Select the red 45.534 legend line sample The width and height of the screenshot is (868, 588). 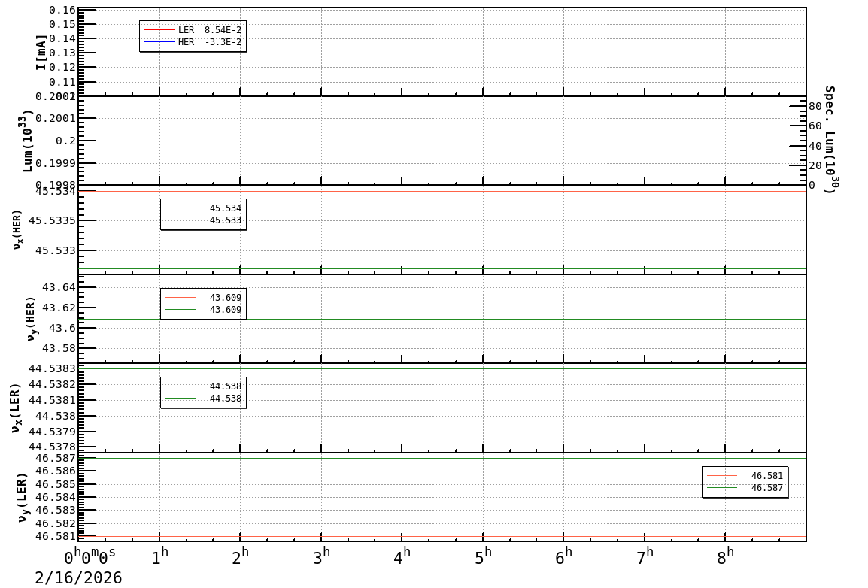coord(181,208)
